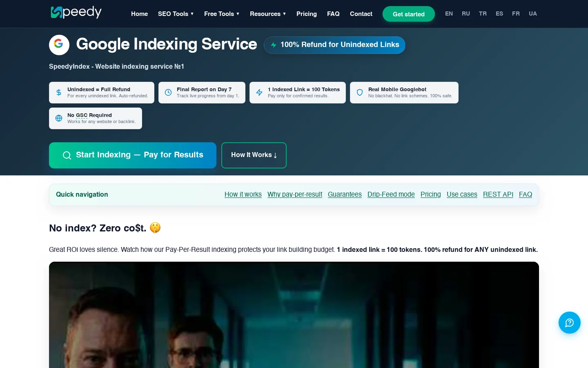The width and height of the screenshot is (588, 368).
Task: Go to the Home menu item
Action: (x=140, y=14)
